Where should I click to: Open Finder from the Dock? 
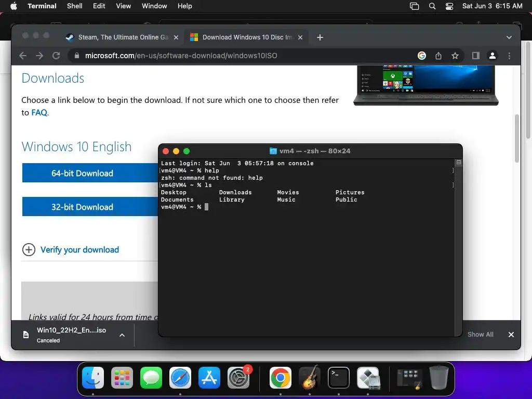point(92,378)
